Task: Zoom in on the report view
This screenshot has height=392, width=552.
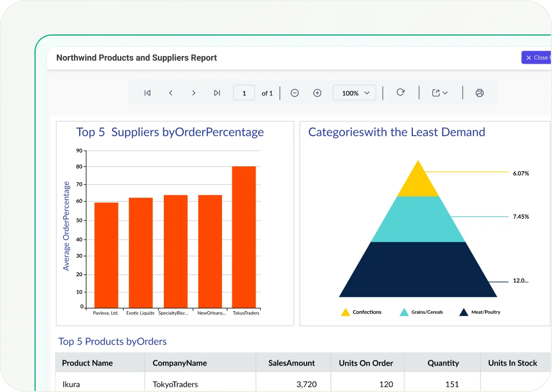Action: [x=317, y=93]
